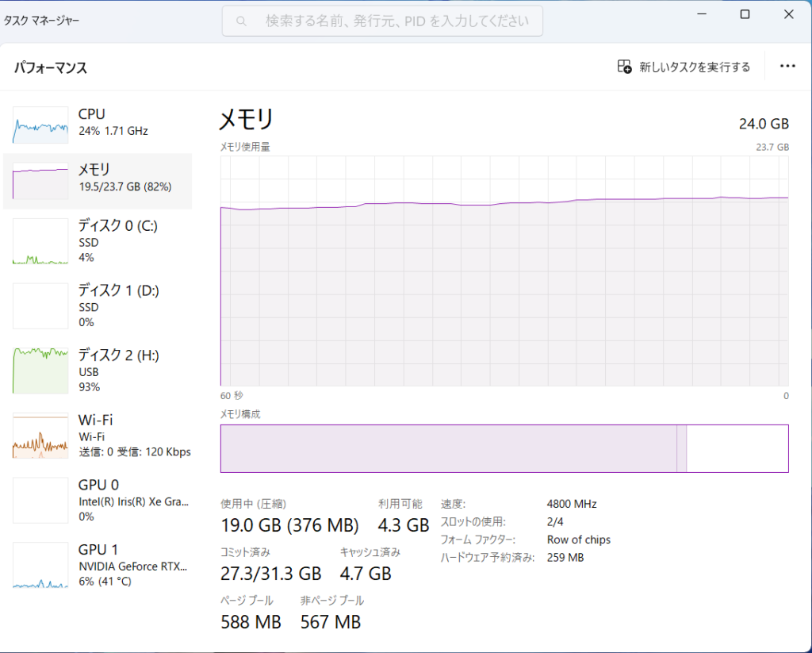Click 新しいタスクを実行する button text
The height and width of the screenshot is (653, 812).
695,67
